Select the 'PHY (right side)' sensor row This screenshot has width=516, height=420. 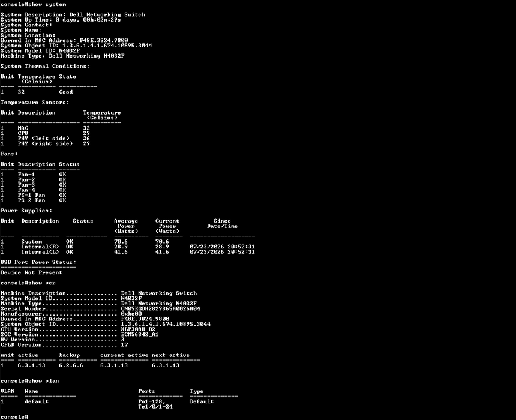[x=45, y=143]
